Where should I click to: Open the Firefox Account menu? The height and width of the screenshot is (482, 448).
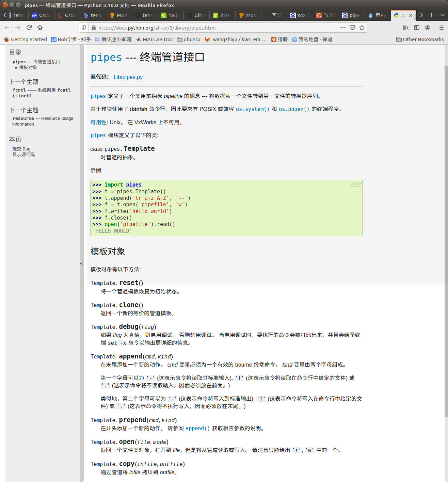428,28
